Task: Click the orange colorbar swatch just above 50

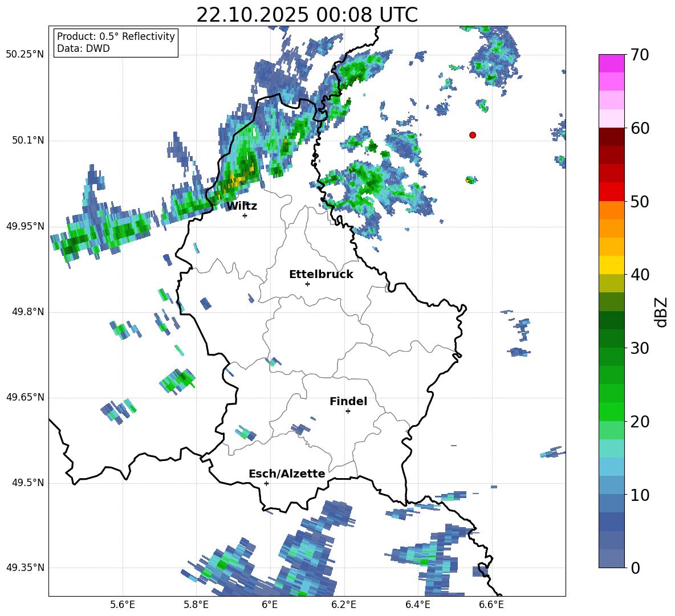Action: [x=611, y=210]
